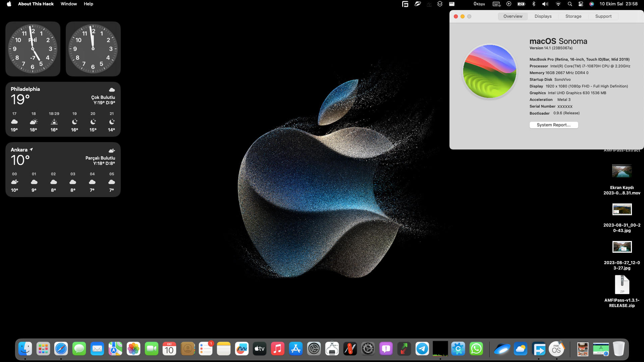Launch Telegram from the dock
Viewport: 644px width, 362px height.
pos(422,349)
